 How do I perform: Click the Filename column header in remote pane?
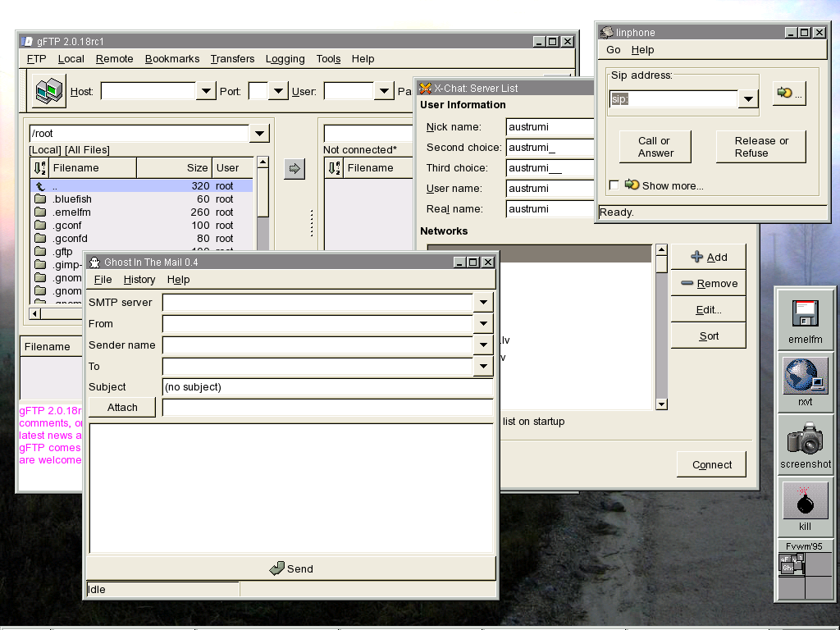377,167
